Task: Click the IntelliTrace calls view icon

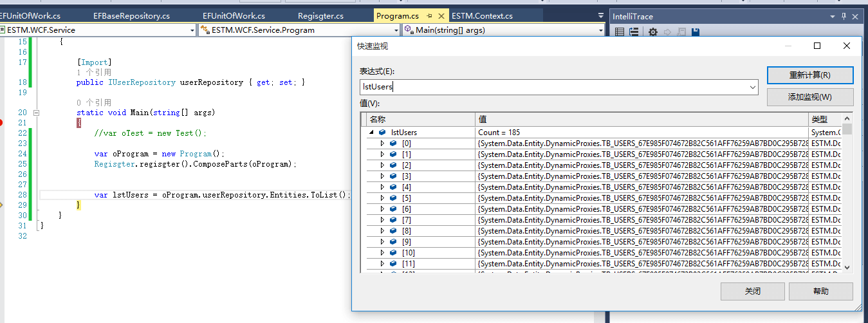Action: tap(634, 32)
